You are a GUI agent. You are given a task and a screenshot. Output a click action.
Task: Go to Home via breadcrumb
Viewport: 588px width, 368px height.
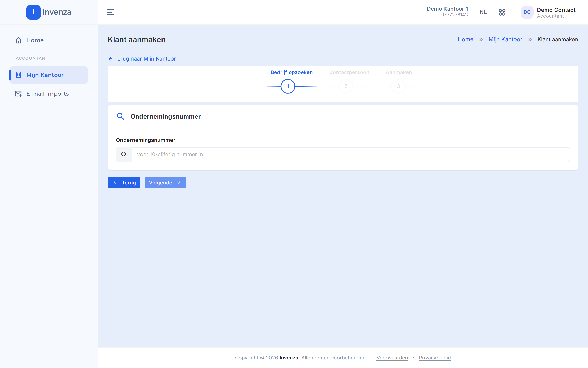pos(465,39)
